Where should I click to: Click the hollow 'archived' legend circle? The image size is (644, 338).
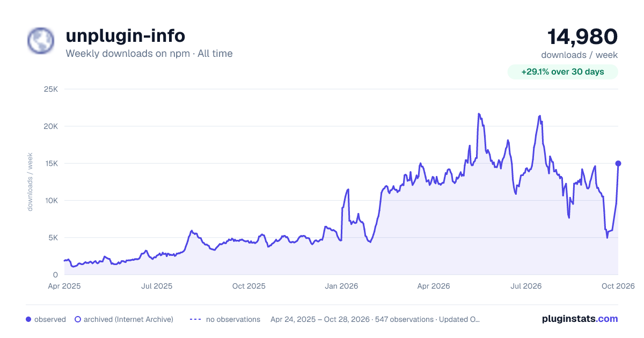78,319
